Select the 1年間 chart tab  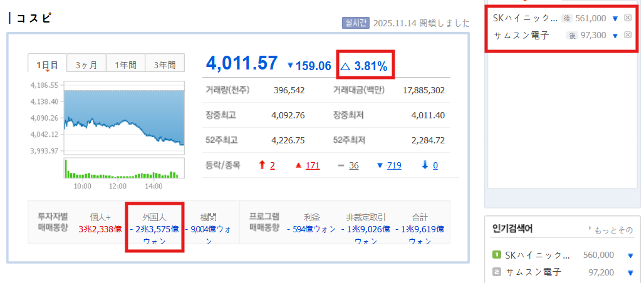(x=125, y=64)
